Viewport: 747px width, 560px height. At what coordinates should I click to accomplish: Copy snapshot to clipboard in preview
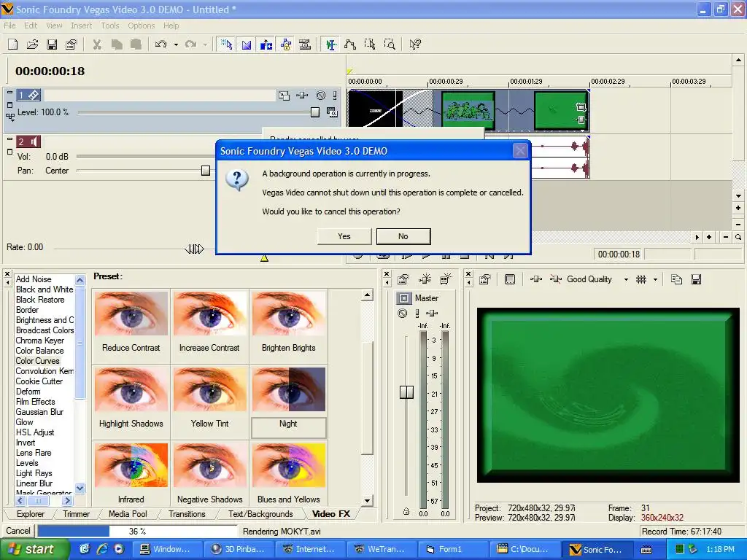[676, 279]
